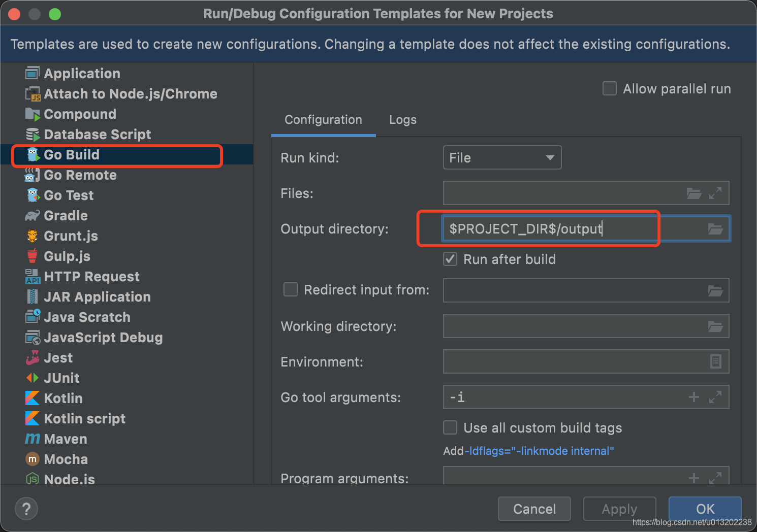Click the Gulp.js cup icon
This screenshot has width=757, height=532.
(33, 255)
